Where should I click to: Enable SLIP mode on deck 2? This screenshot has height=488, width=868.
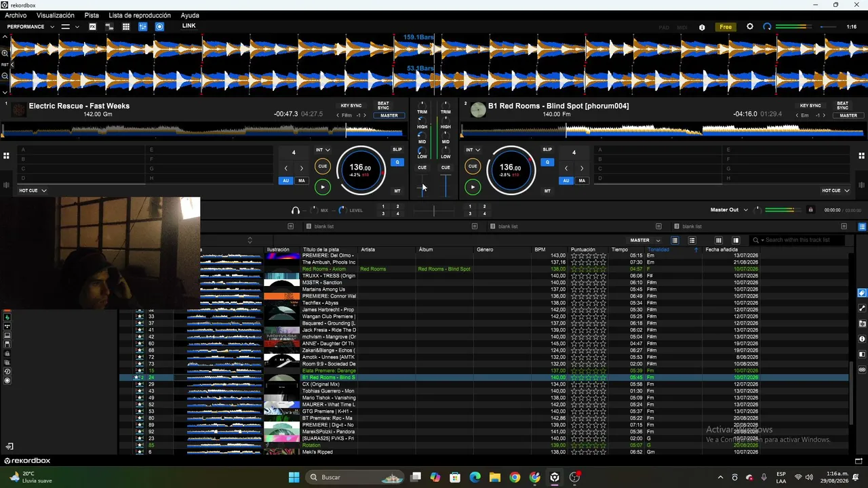[x=547, y=149]
